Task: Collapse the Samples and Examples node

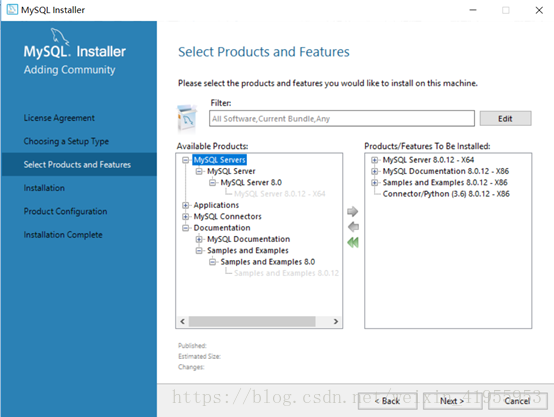Action: point(199,251)
